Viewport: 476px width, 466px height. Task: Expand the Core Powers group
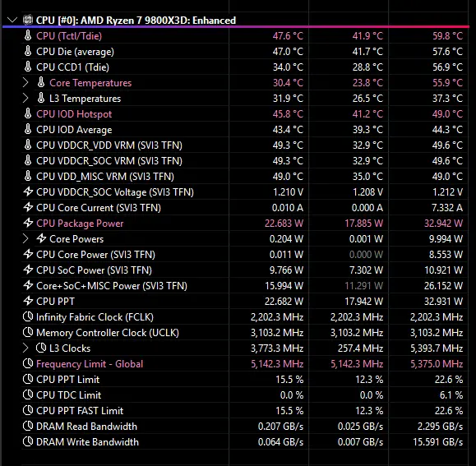click(x=25, y=239)
